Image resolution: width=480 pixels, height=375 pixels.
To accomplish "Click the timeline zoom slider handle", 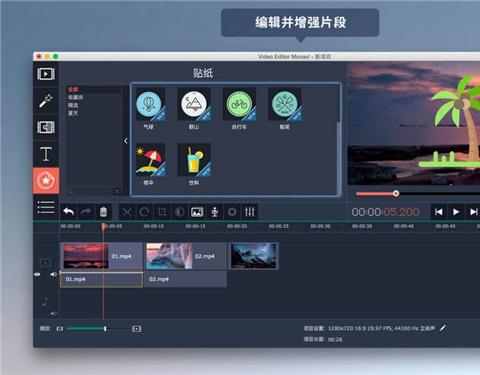I will pos(105,329).
